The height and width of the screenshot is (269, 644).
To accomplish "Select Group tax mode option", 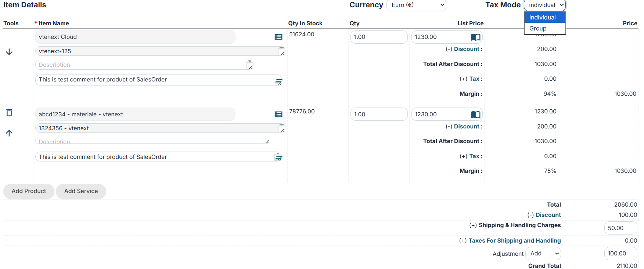I will (545, 28).
